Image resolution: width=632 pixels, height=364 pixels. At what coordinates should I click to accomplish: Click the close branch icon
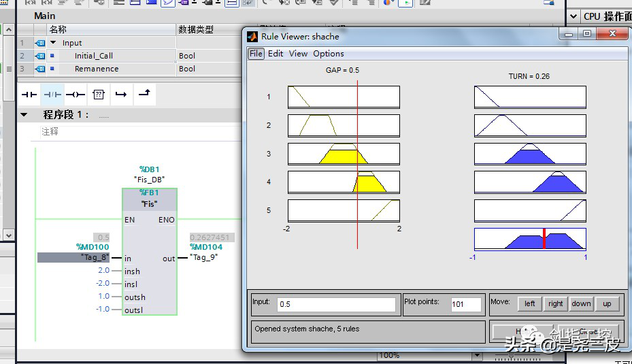[x=144, y=95]
